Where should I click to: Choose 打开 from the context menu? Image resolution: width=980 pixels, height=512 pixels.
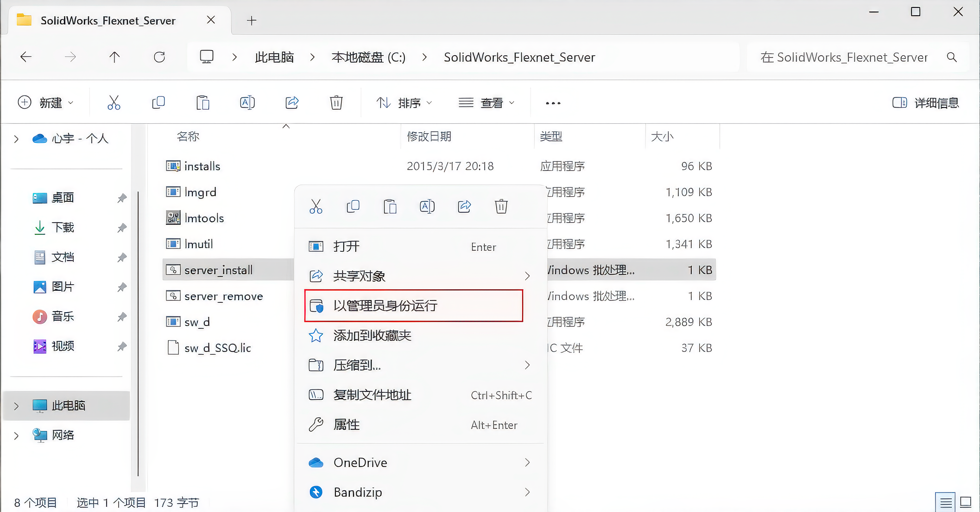tap(421, 246)
